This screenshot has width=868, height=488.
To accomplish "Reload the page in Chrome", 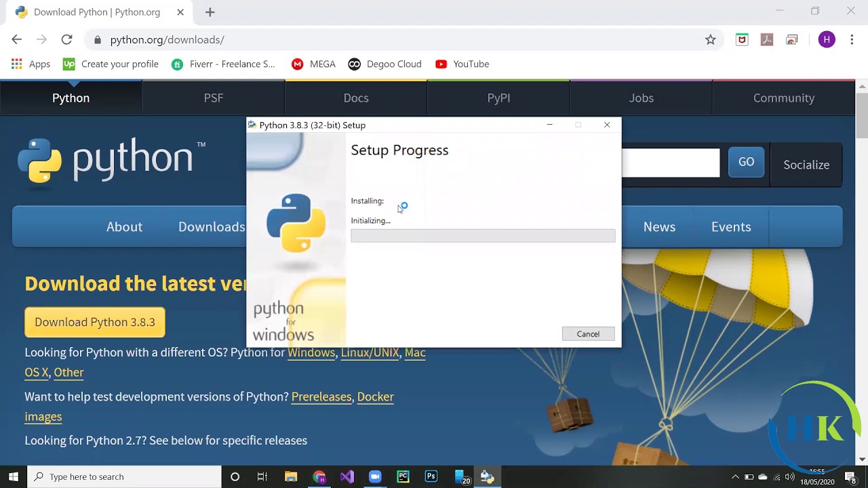I will (66, 40).
